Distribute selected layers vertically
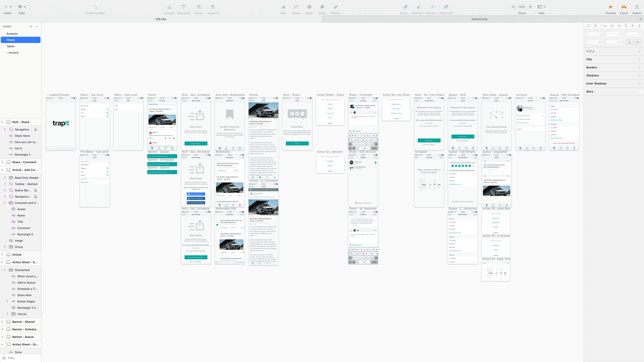The height and width of the screenshot is (362, 644). coord(595,26)
